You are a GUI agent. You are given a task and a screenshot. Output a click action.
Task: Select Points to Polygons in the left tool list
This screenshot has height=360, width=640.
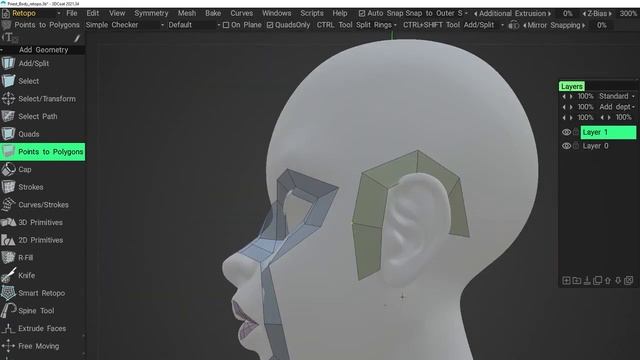[42, 151]
